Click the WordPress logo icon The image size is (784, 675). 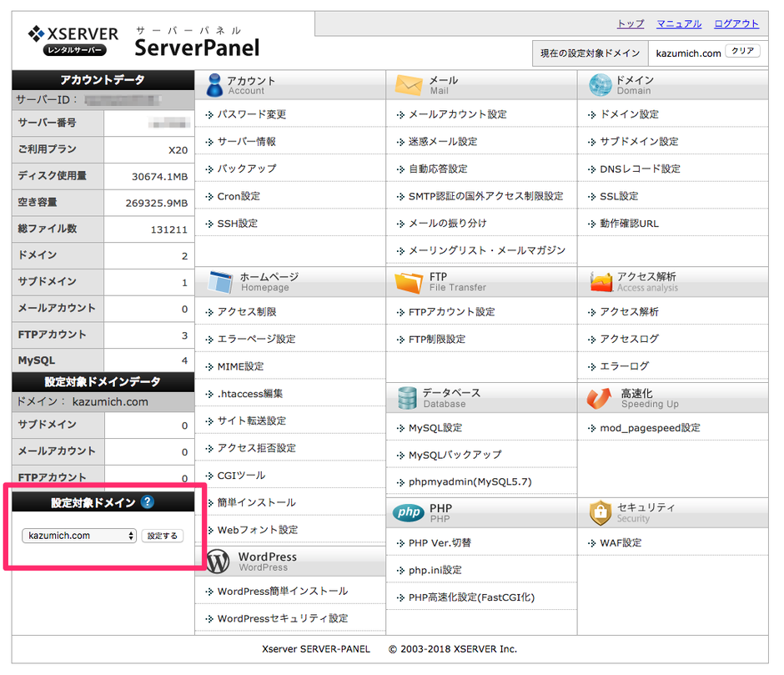pyautogui.click(x=217, y=561)
